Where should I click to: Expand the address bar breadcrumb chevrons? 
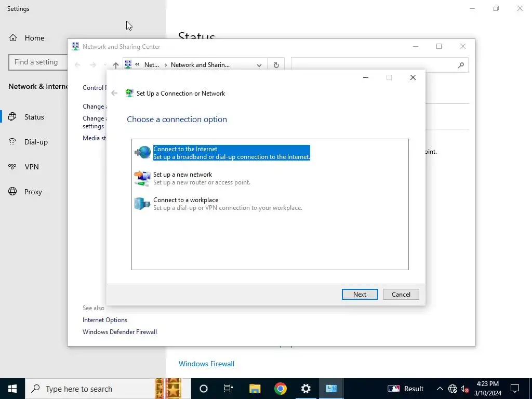point(137,64)
